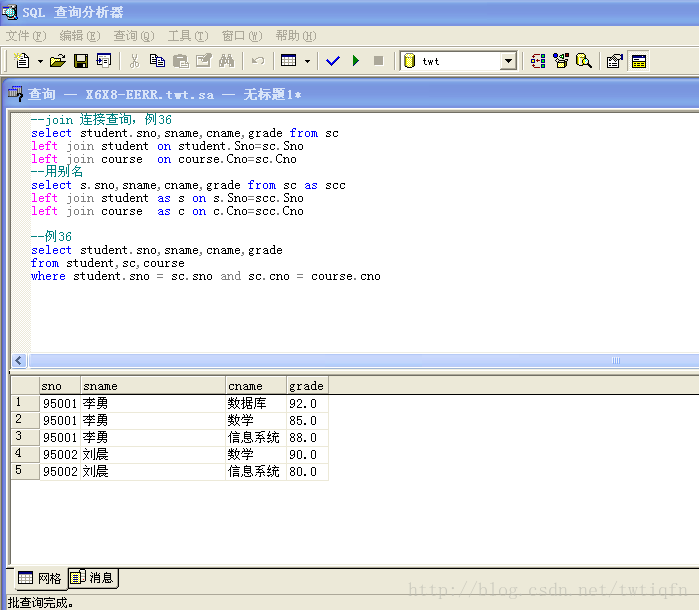This screenshot has width=699, height=610.
Task: Click the grade column header
Action: [x=307, y=386]
